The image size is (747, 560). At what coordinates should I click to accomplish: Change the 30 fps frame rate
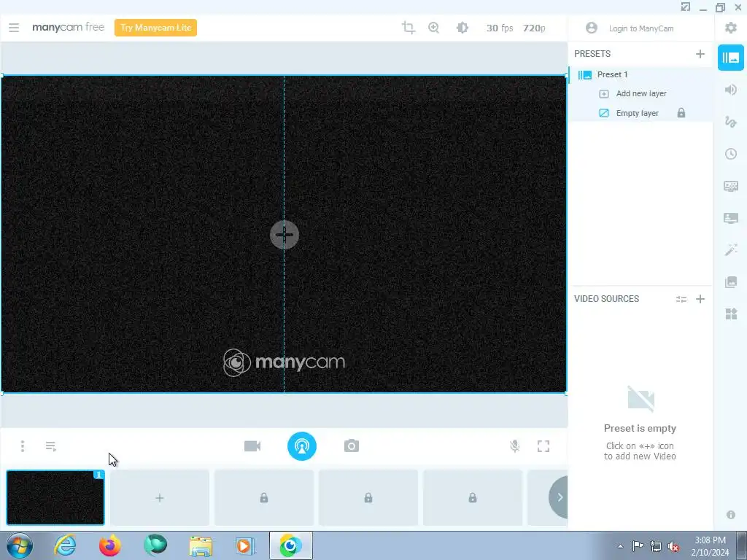(500, 28)
